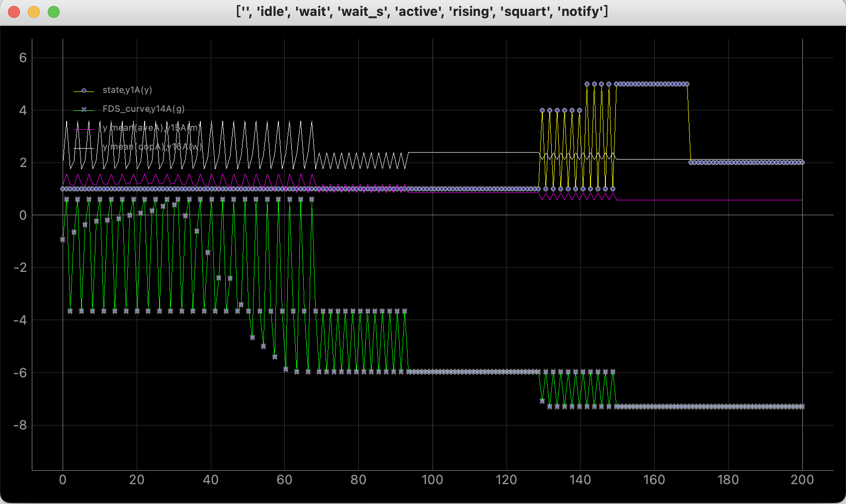Viewport: 846px width, 504px height.
Task: Click y-axis tick label 2
Action: click(23, 163)
